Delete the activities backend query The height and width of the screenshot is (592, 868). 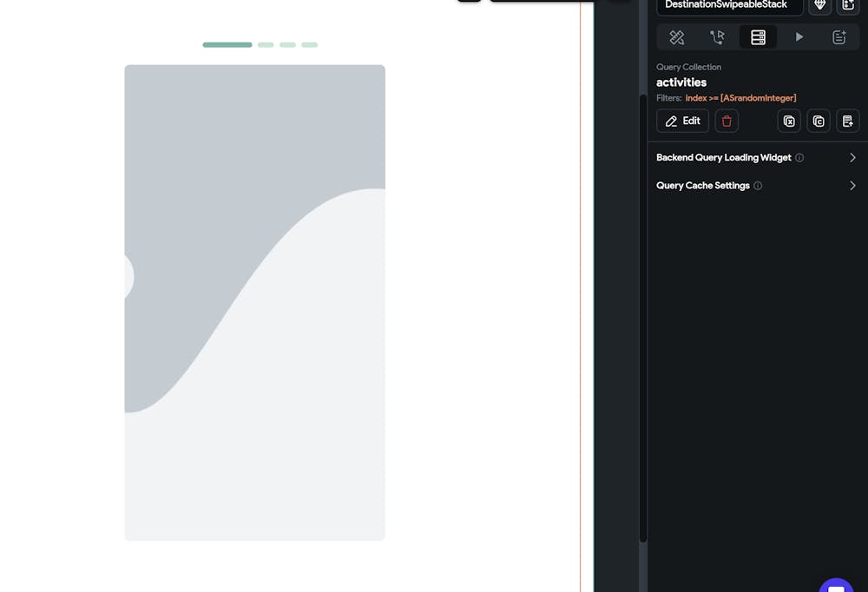point(727,121)
